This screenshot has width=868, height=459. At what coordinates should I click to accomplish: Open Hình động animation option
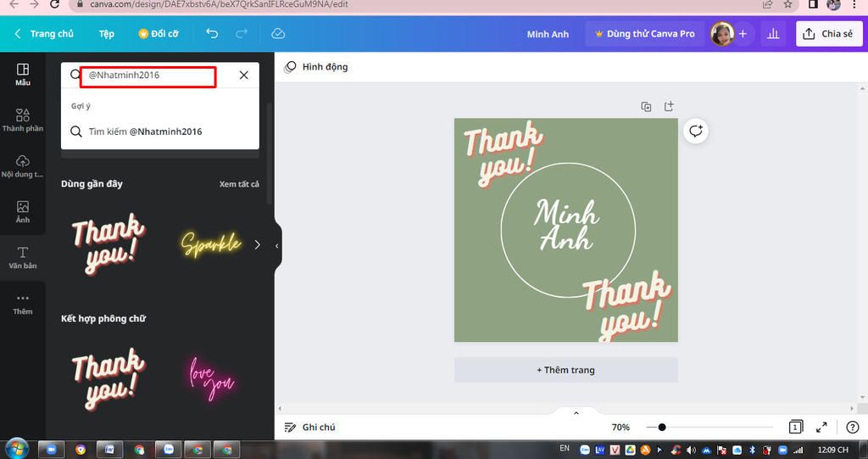[x=316, y=67]
